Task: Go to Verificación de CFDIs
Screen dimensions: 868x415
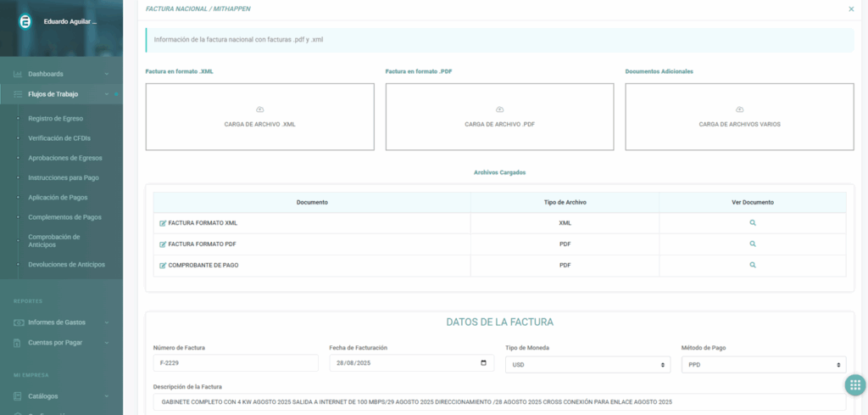Action: (59, 138)
